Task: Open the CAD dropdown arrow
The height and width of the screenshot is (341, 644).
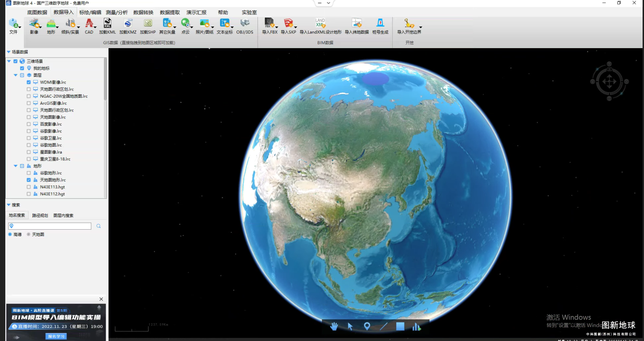Action: coord(95,27)
